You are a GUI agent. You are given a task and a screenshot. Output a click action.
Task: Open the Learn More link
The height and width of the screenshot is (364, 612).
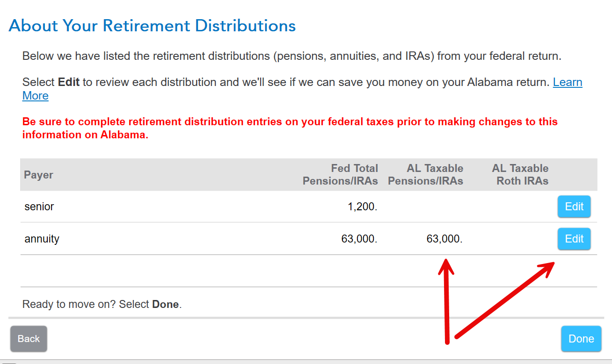point(567,83)
